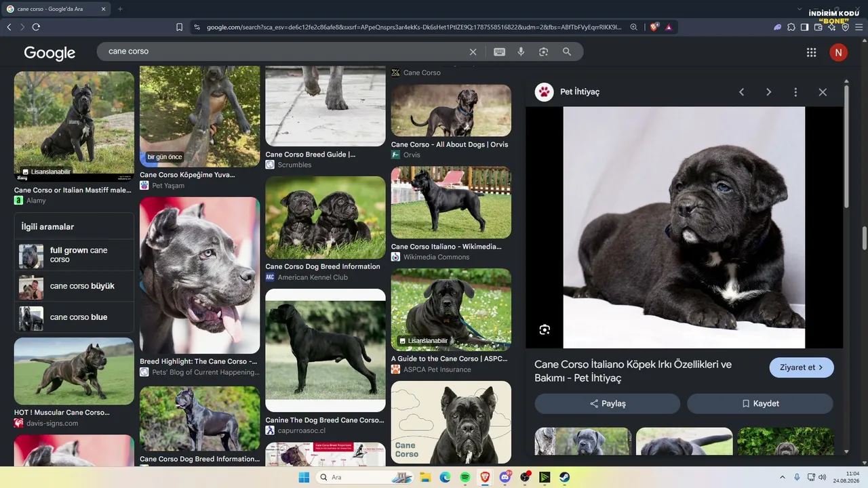Open a new browser tab with the plus
Viewport: 868px width, 488px height.
(120, 9)
